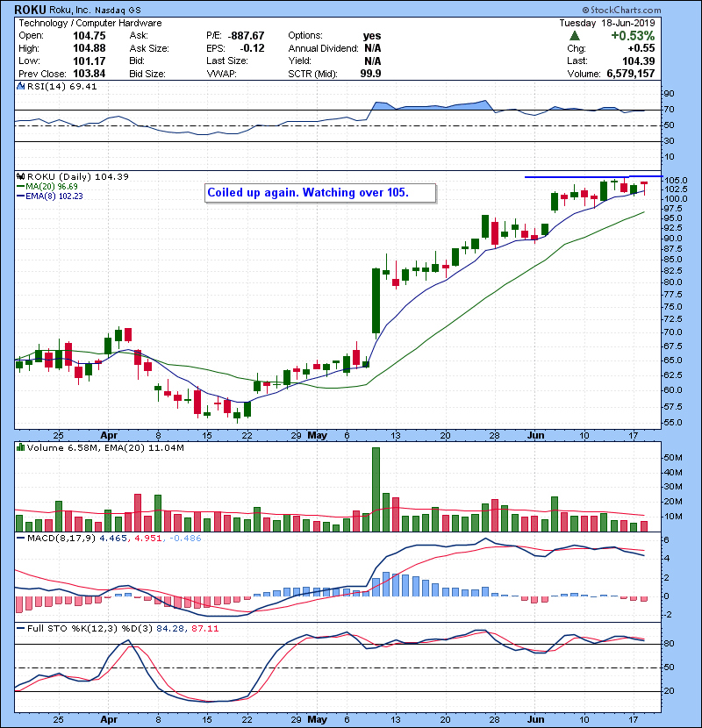The width and height of the screenshot is (702, 728).
Task: Click 'Jun' on the price chart date axis
Action: click(535, 436)
